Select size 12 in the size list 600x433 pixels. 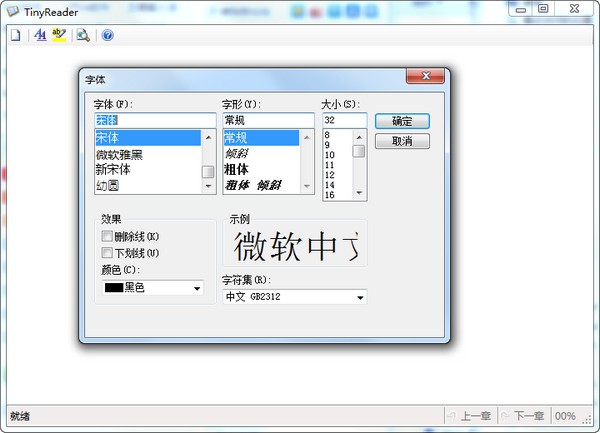click(x=337, y=175)
